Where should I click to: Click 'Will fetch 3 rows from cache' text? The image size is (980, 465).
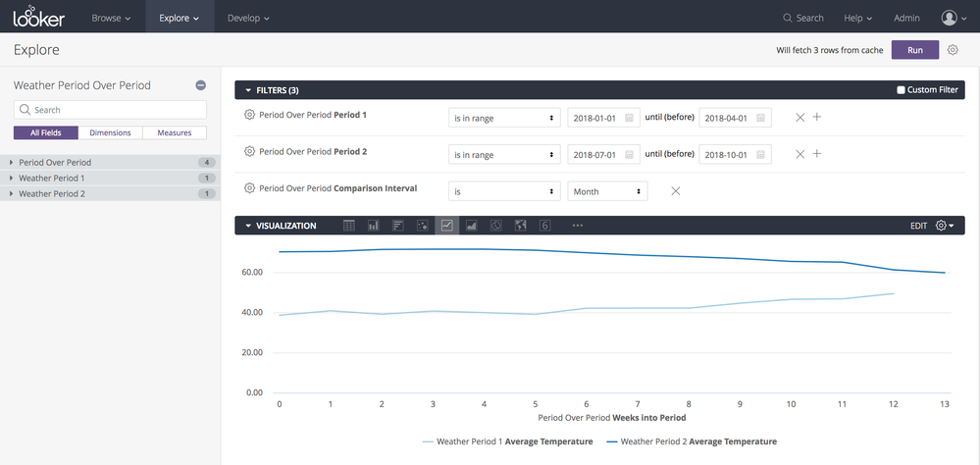[830, 50]
